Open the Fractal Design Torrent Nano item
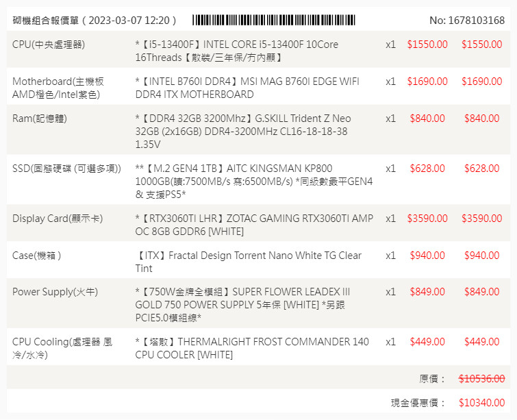 click(249, 262)
